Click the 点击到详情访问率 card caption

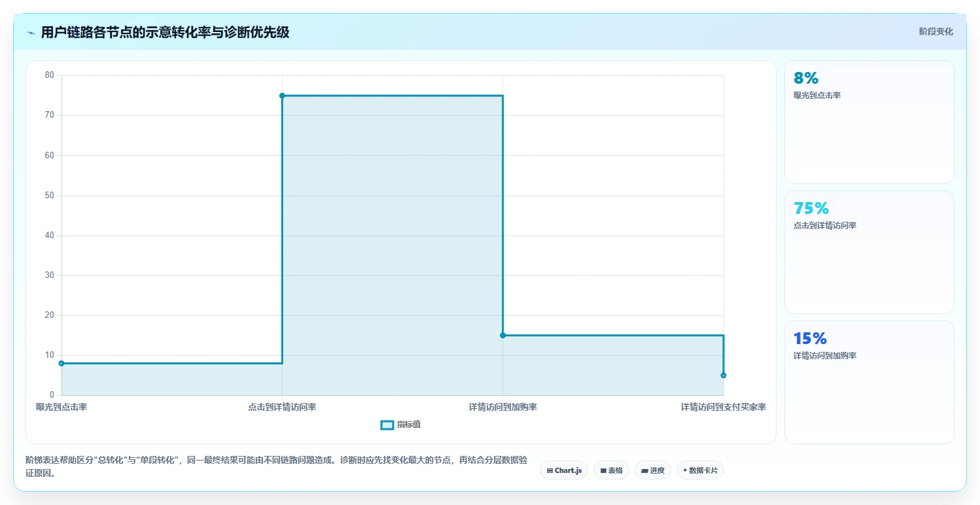point(825,226)
